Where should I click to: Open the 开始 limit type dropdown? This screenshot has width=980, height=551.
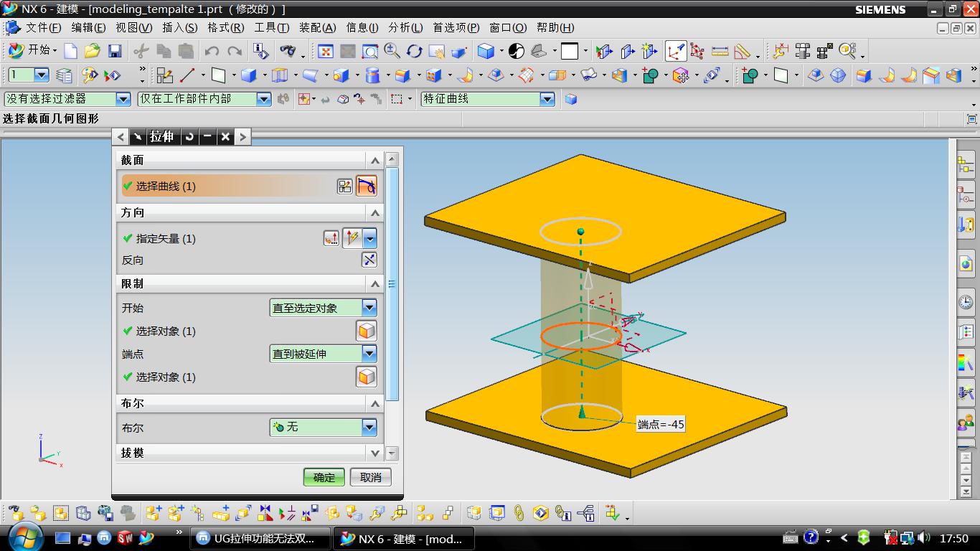(x=369, y=308)
